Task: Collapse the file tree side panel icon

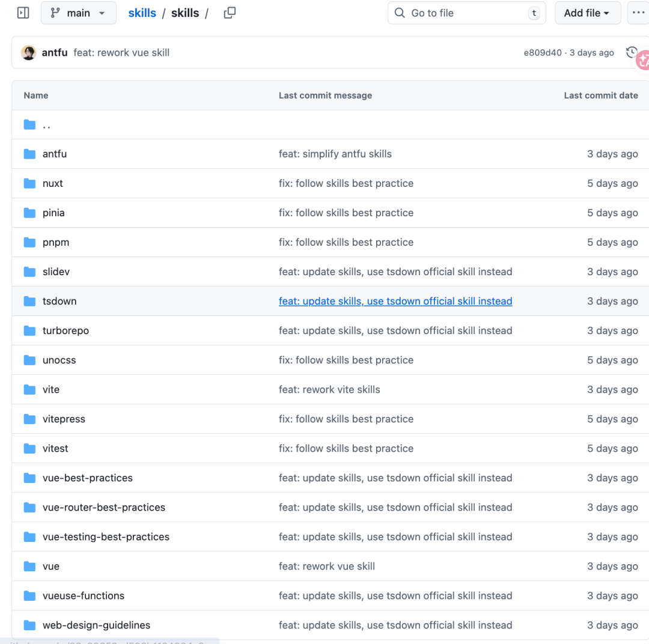Action: pos(23,13)
